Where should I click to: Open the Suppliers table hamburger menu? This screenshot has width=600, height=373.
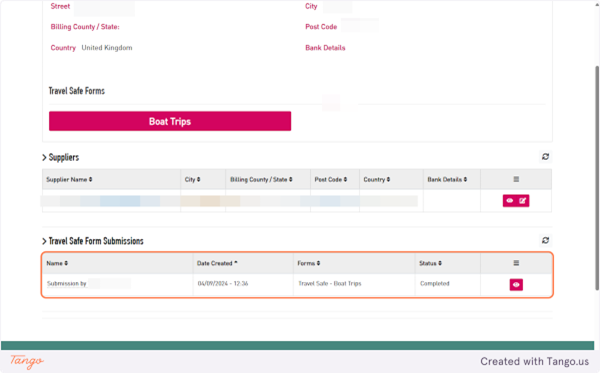coord(516,179)
